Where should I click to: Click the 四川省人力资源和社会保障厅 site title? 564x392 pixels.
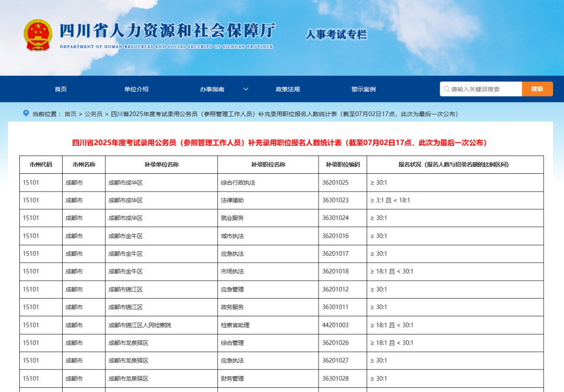pyautogui.click(x=167, y=31)
